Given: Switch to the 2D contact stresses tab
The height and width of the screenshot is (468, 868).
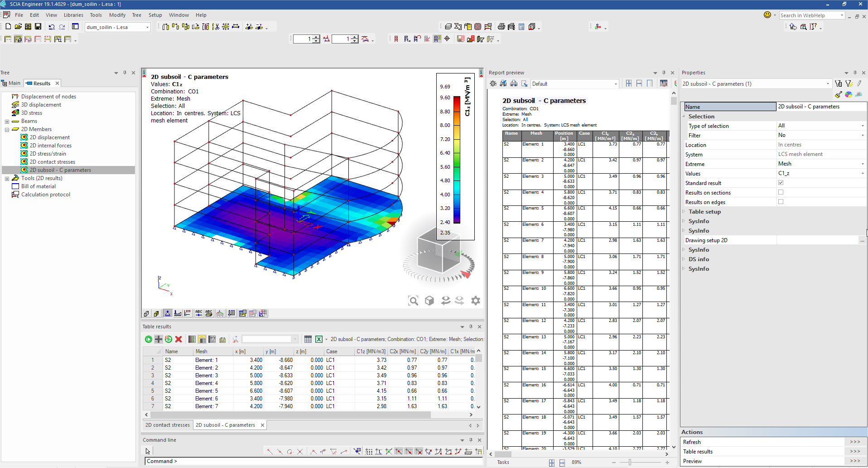Looking at the screenshot, I should 167,425.
